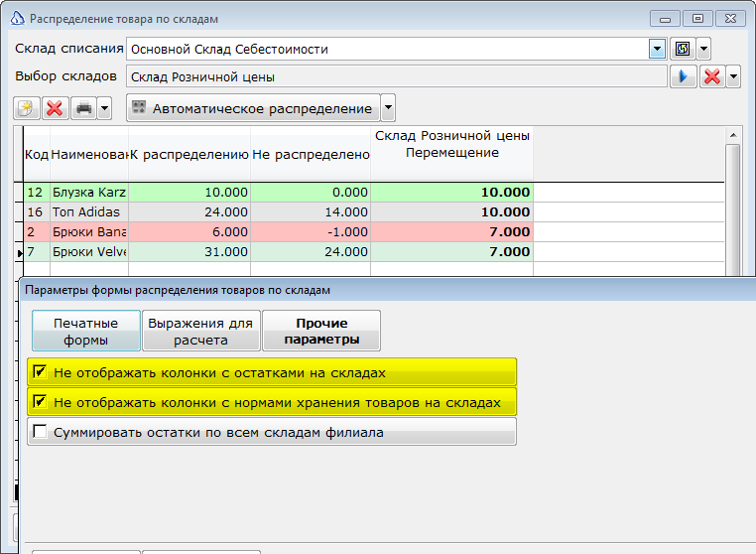Maximize the Распределение товара по складам window

[x=697, y=19]
